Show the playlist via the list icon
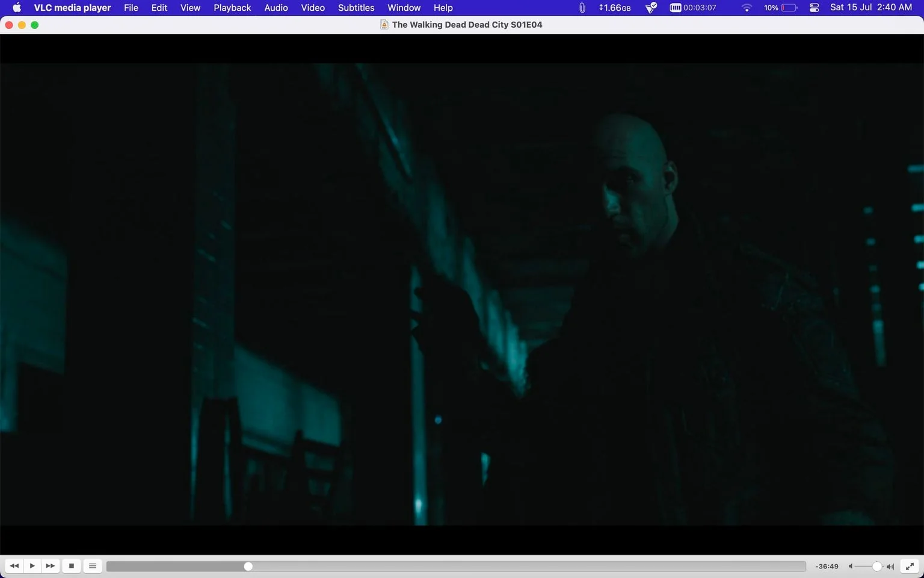The width and height of the screenshot is (924, 578). coord(93,566)
